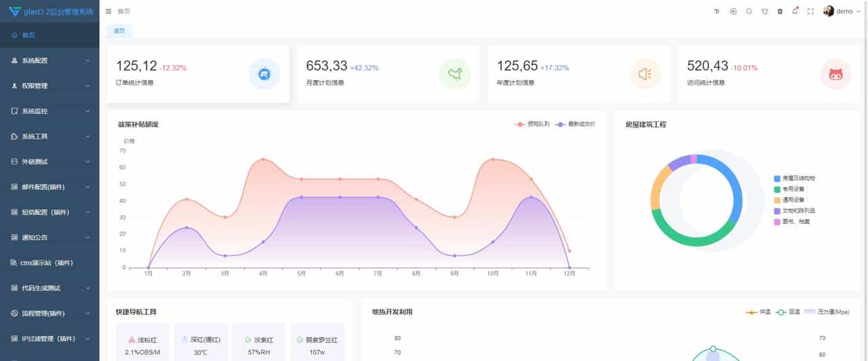Click the circular target icon in header
Viewport: 868px width, 361px height.
click(733, 12)
